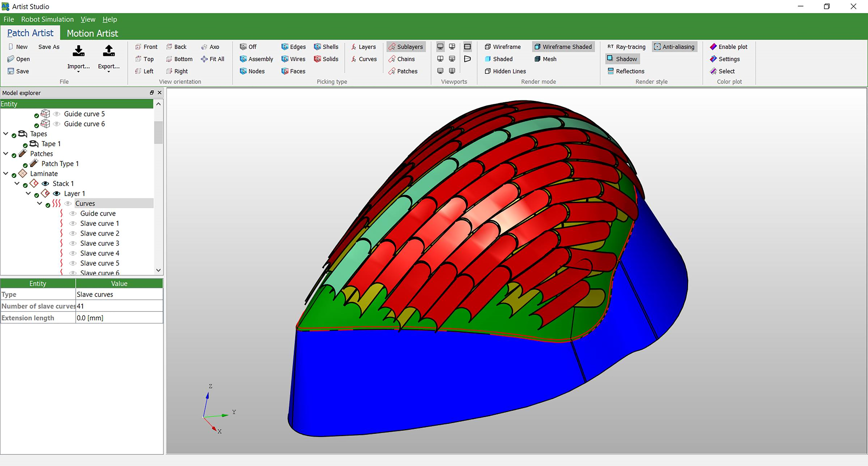Click the Number of slave curves value

pos(119,306)
